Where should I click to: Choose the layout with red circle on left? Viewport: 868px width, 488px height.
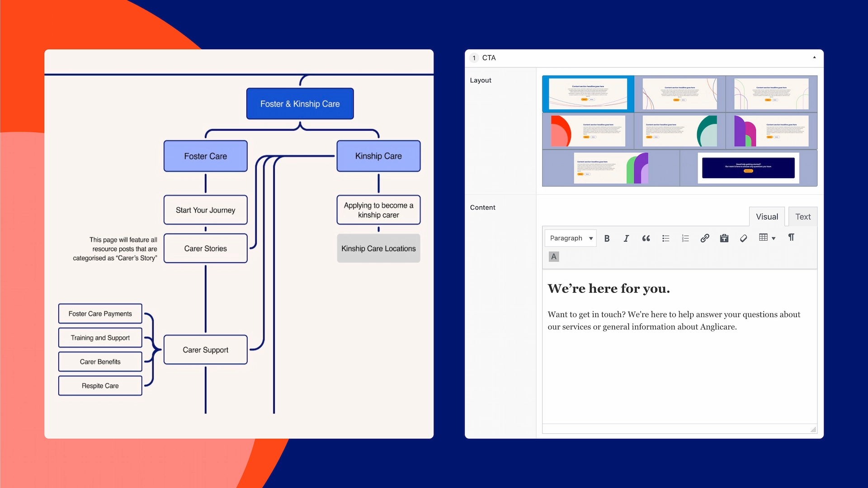click(x=588, y=131)
